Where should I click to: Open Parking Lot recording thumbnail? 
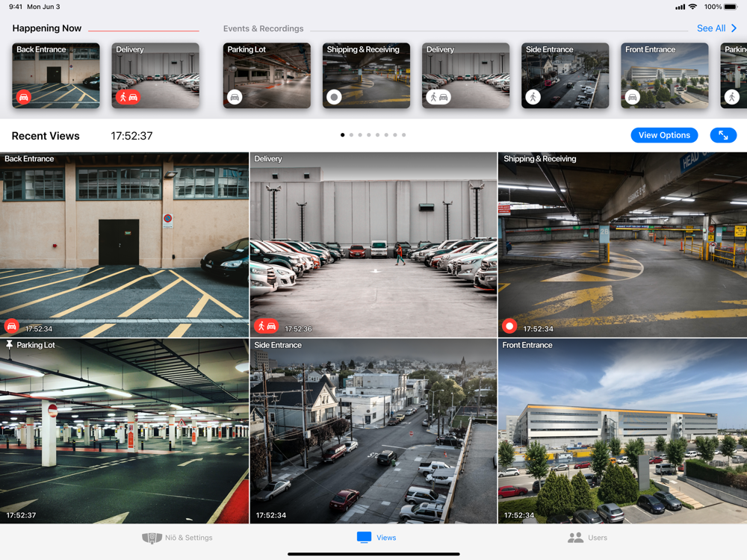[267, 75]
